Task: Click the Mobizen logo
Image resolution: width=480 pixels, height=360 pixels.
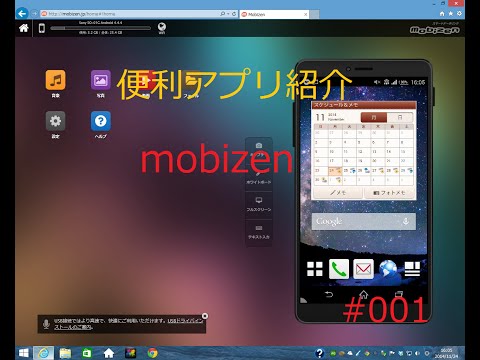Action: tap(435, 30)
